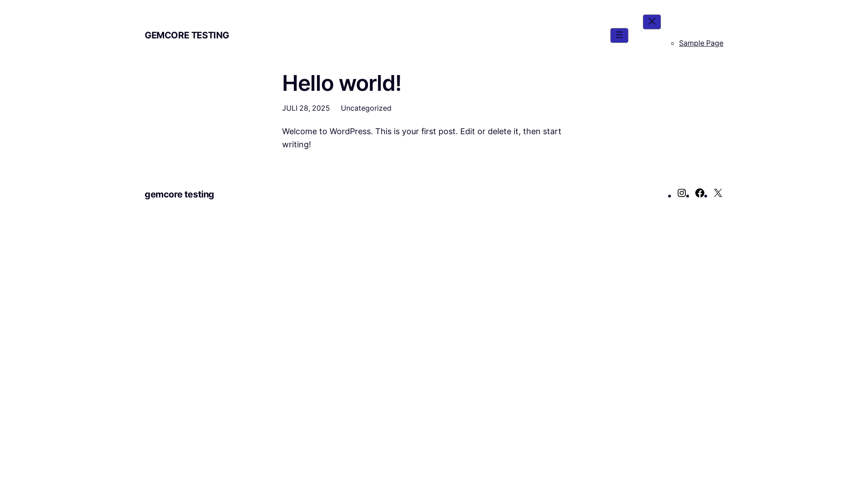Close the navigation menu with X button

[x=651, y=22]
